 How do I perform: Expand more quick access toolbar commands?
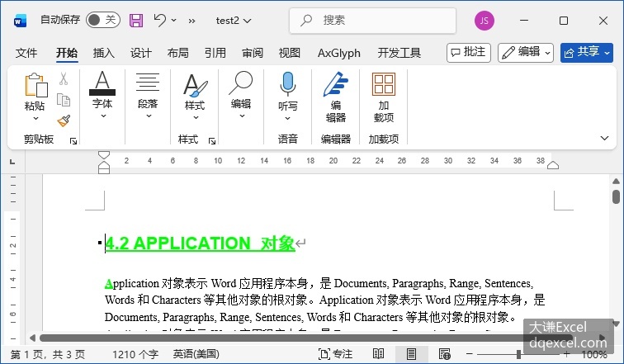[191, 21]
